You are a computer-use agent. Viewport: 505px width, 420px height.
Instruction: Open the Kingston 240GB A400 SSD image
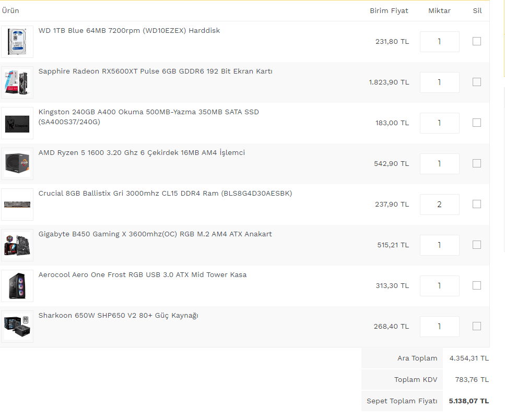[17, 123]
